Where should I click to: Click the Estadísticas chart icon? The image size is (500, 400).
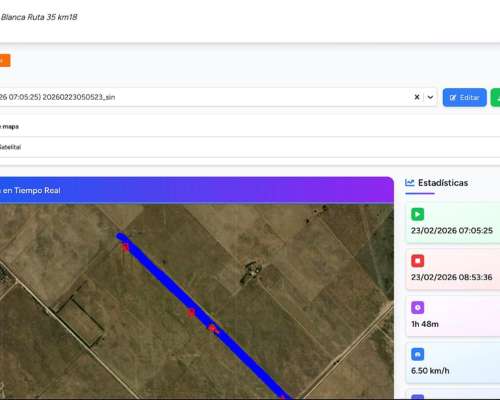[x=410, y=183]
